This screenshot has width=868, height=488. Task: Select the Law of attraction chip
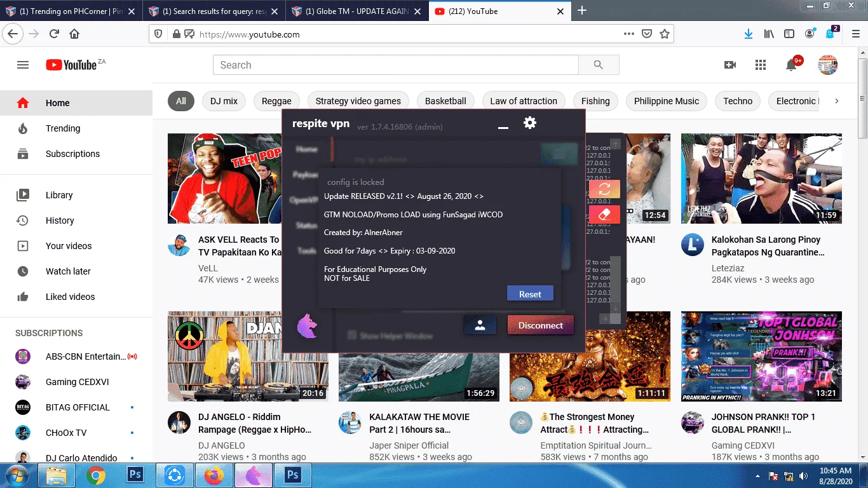pos(524,101)
